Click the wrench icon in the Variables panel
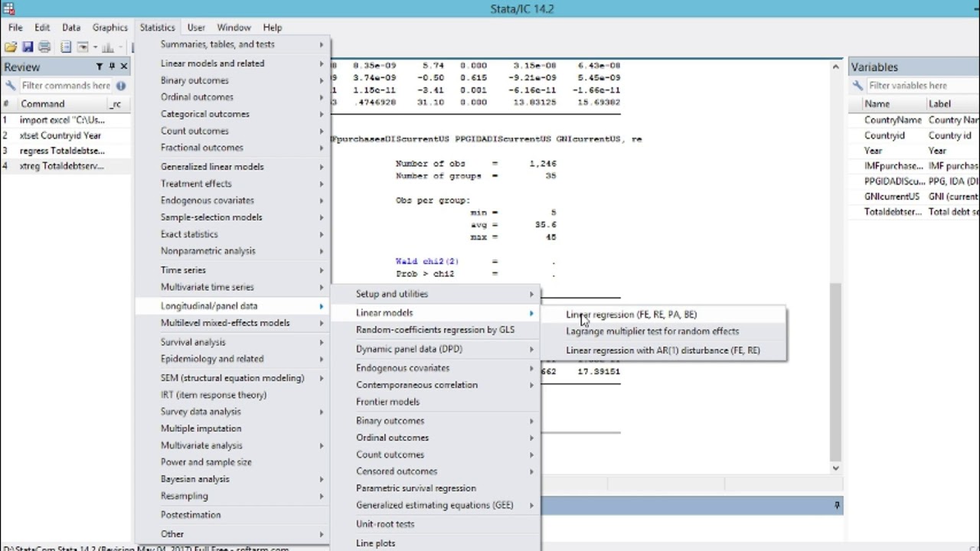Viewport: 980px width, 551px height. [857, 86]
